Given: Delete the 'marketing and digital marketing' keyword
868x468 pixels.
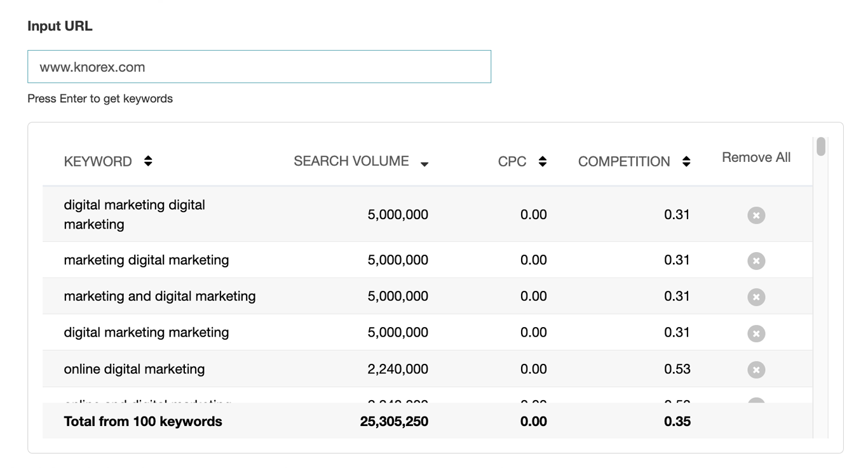Looking at the screenshot, I should 756,297.
